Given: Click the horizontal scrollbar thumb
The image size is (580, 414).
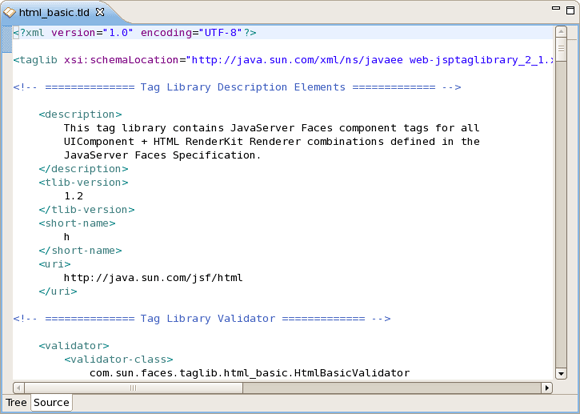Looking at the screenshot, I should point(133,388).
